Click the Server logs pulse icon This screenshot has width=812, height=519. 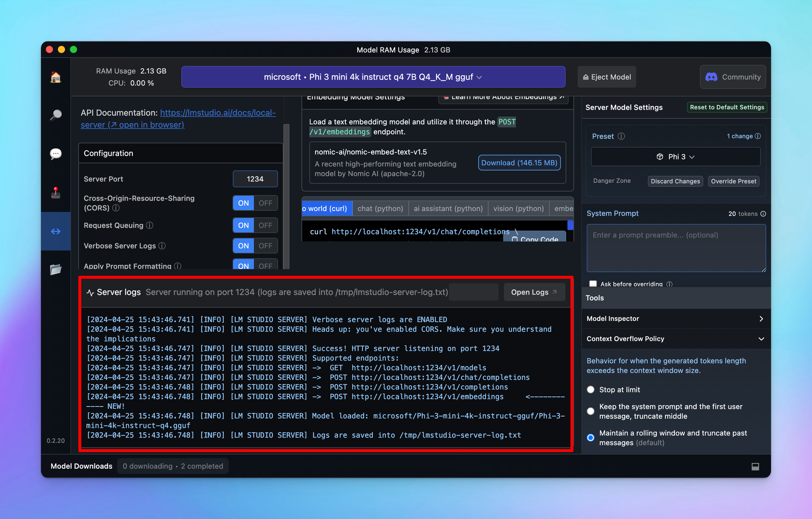90,292
